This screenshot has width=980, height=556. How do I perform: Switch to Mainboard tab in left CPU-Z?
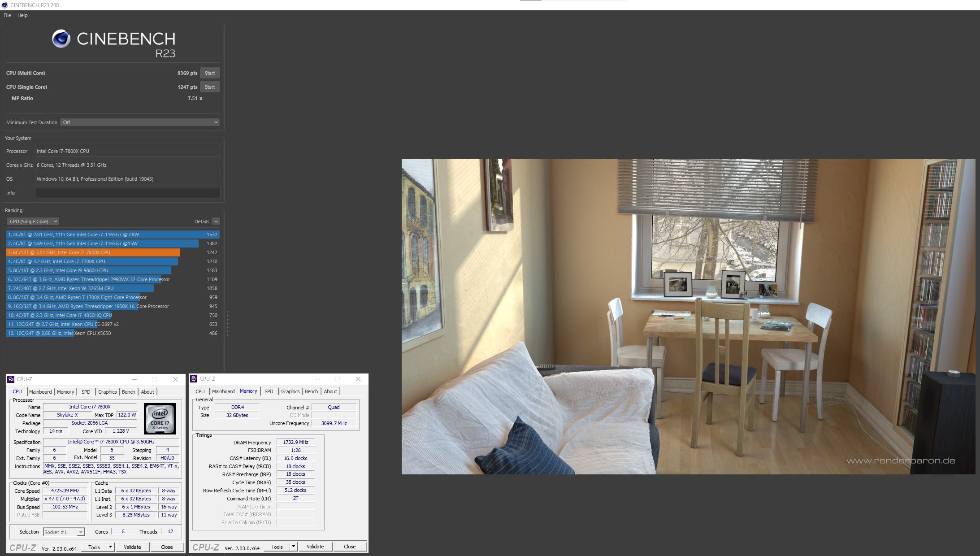[40, 392]
